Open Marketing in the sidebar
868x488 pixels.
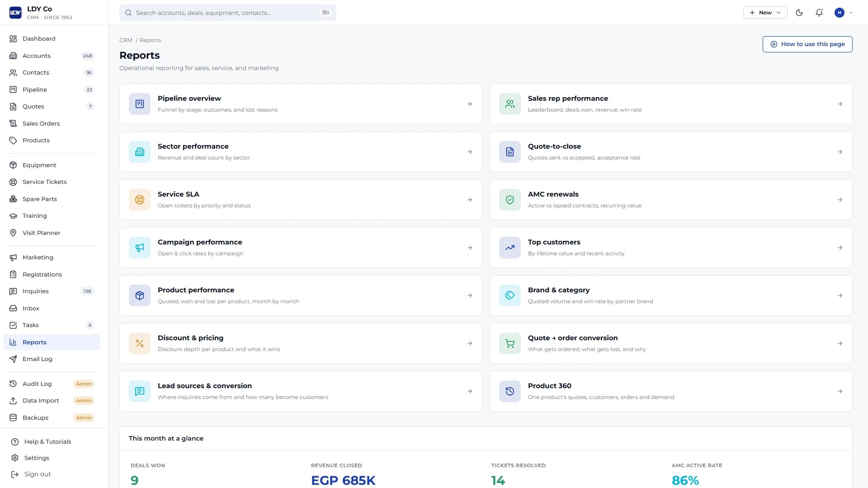tap(52, 257)
